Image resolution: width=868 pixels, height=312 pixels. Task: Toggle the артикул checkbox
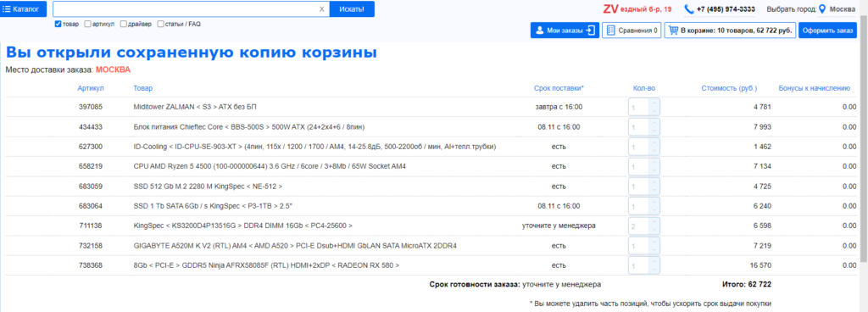click(x=87, y=25)
